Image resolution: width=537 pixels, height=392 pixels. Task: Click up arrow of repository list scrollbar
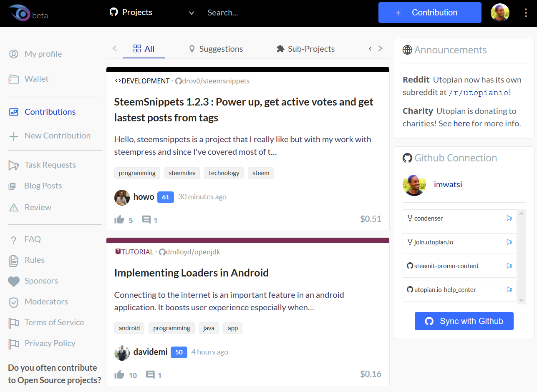(x=522, y=214)
